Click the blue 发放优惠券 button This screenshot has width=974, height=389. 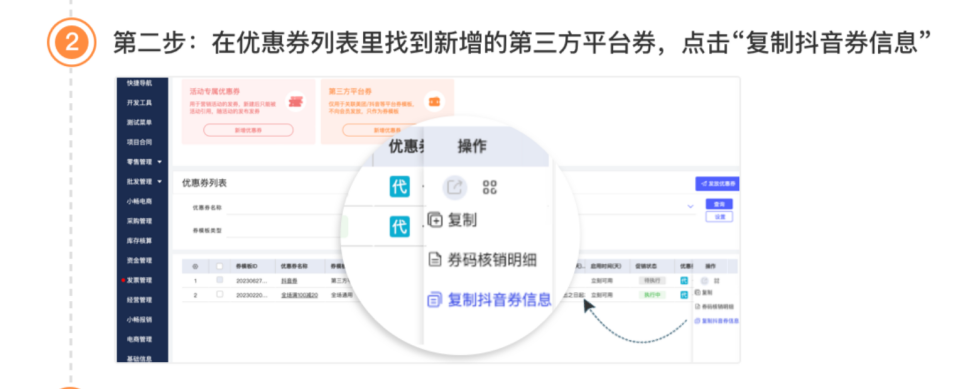coord(717,184)
